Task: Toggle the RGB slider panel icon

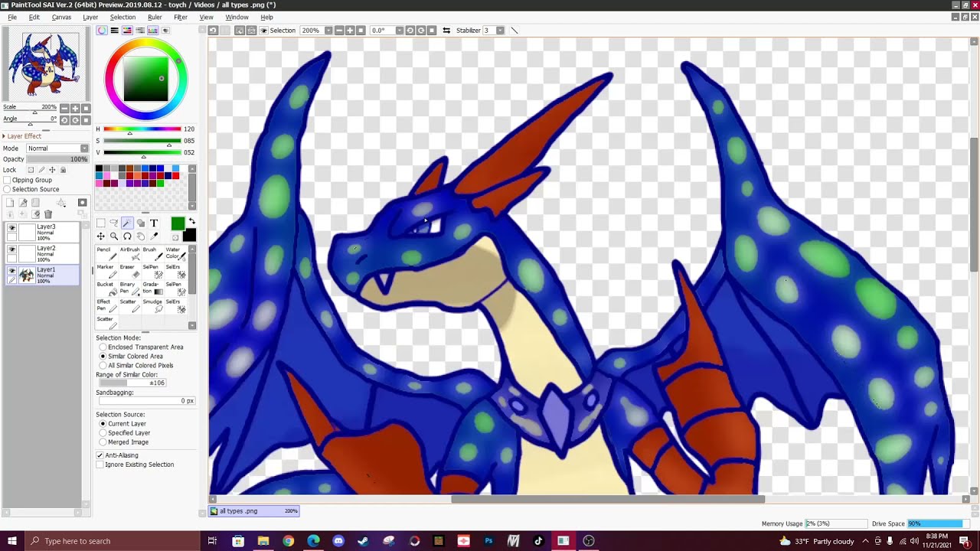Action: (114, 30)
